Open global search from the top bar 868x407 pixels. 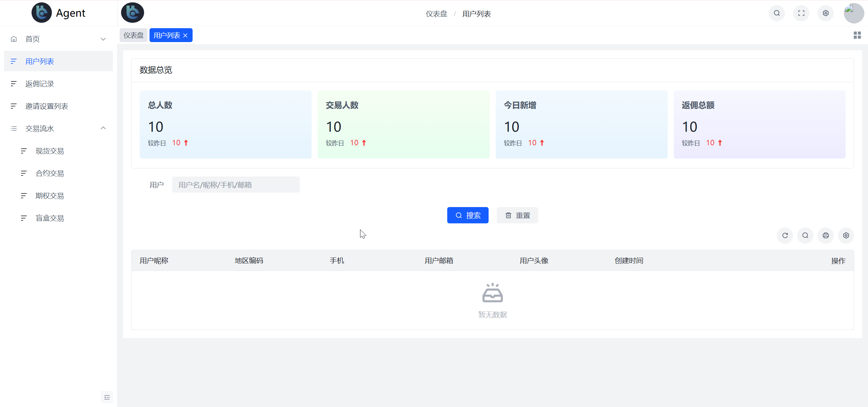pyautogui.click(x=776, y=13)
